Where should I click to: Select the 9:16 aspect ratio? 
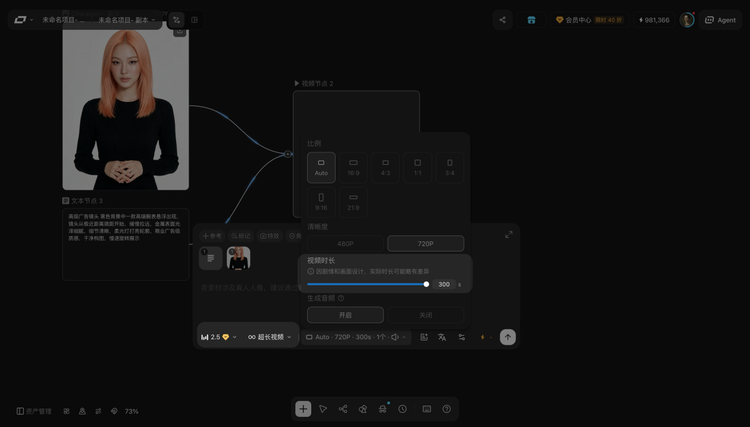(x=321, y=202)
